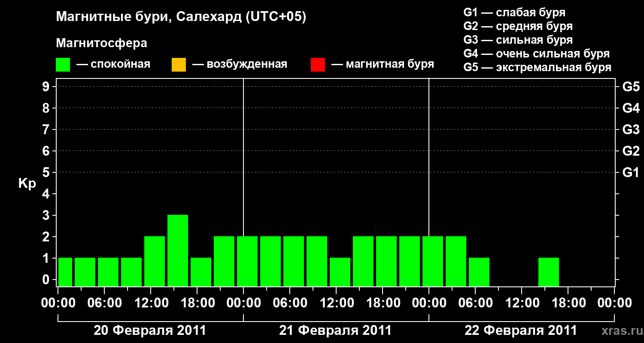Click the "Kp" axis title
644x343 pixels.
coord(27,184)
